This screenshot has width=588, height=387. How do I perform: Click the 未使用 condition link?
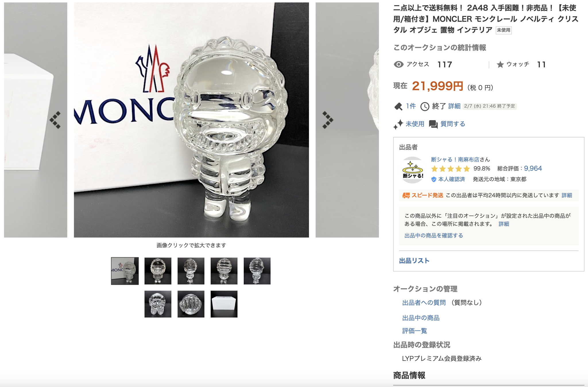pyautogui.click(x=415, y=124)
